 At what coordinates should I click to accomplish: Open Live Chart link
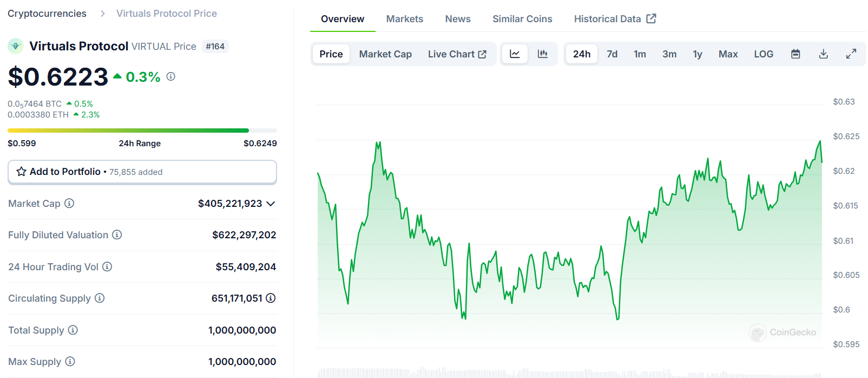[457, 54]
